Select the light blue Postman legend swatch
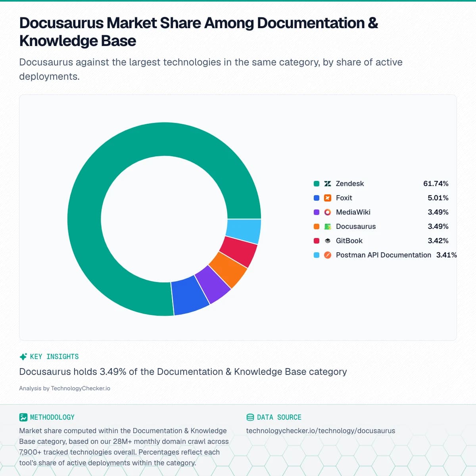476x476 pixels. click(317, 255)
